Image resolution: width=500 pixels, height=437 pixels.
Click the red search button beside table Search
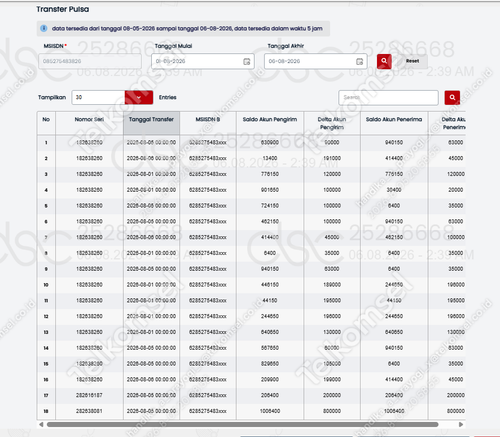tap(452, 97)
